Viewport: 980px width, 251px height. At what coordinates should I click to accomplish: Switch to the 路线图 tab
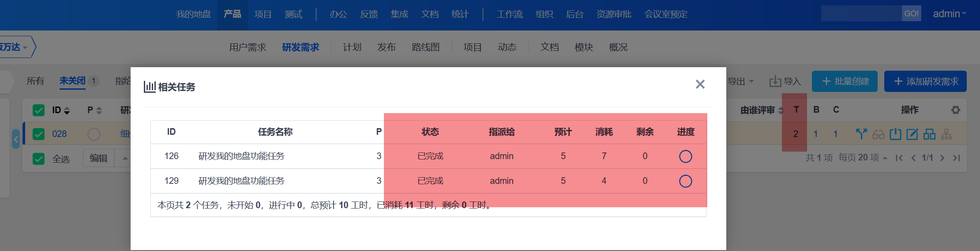426,47
